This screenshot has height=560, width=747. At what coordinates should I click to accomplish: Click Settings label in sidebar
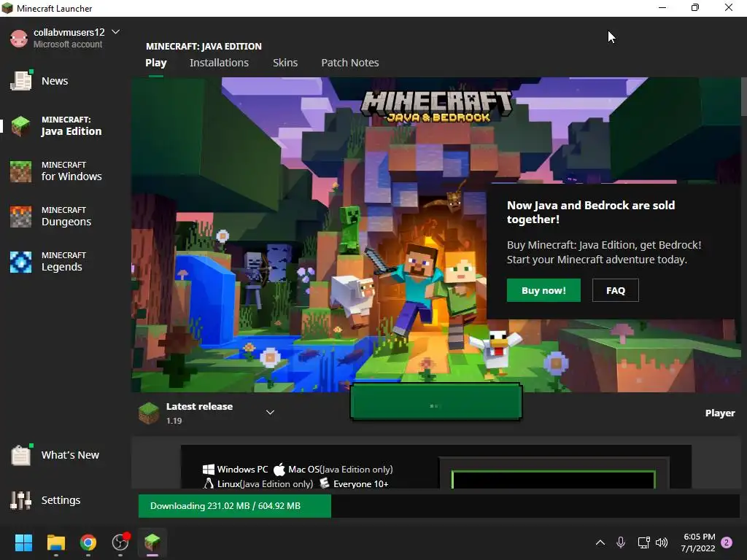pos(61,500)
